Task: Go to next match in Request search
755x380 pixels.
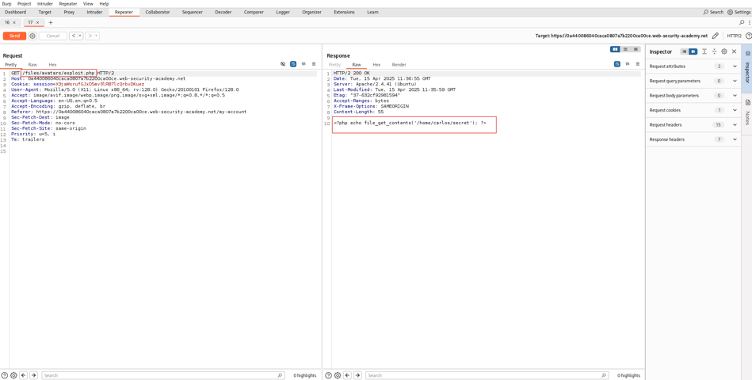Action: point(33,375)
